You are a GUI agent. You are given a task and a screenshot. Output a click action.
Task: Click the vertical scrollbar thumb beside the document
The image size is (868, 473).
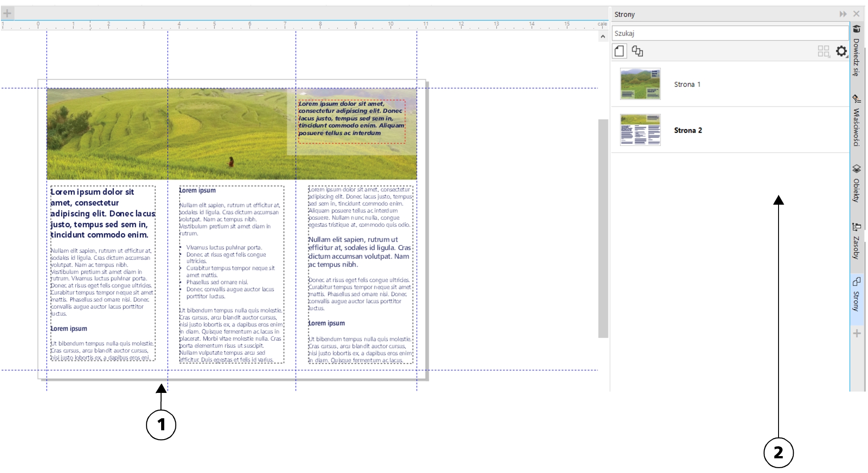coord(603,228)
